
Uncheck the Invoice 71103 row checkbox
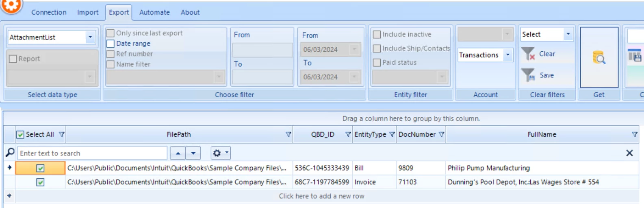[40, 182]
